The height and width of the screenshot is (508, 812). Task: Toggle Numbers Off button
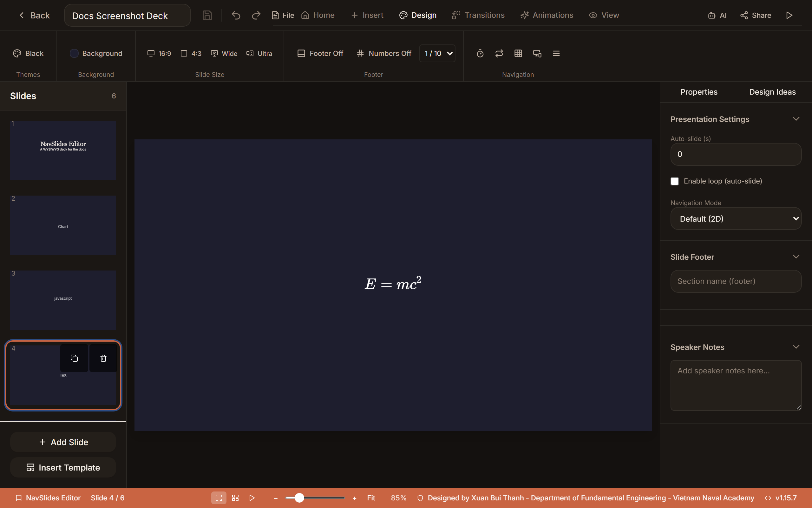click(384, 53)
